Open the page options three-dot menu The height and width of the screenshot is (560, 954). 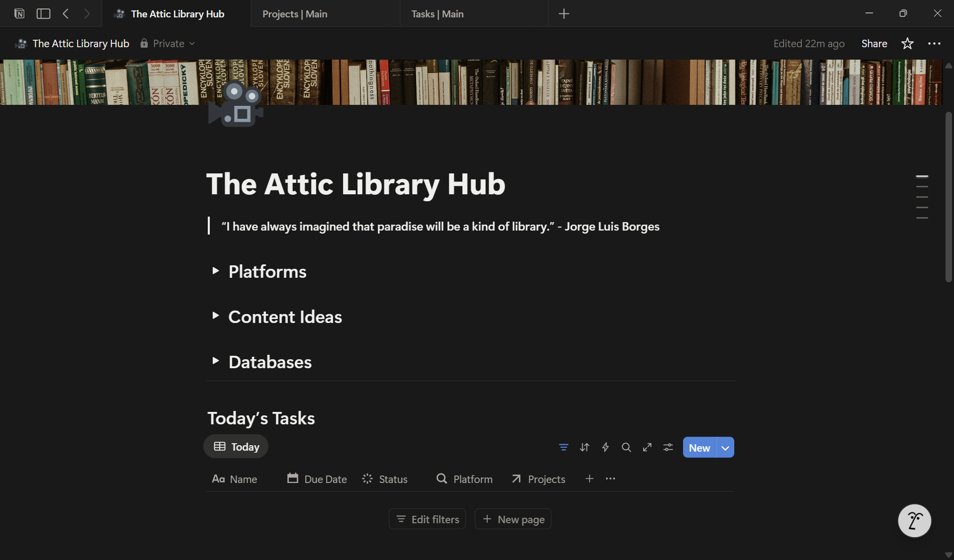point(934,44)
